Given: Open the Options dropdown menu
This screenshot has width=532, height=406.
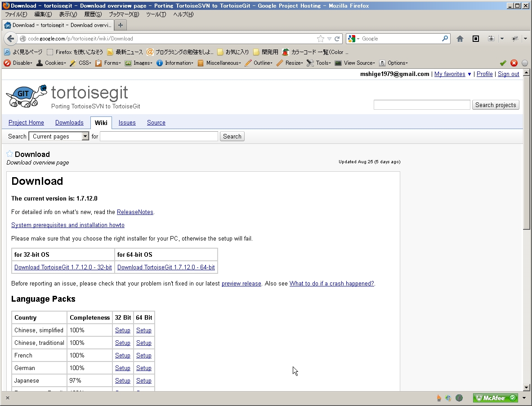Looking at the screenshot, I should 393,63.
